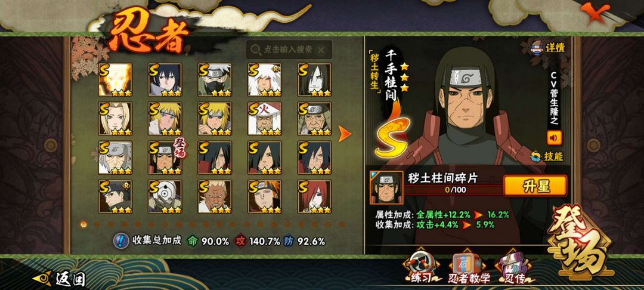Expand ninja list with orange arrow
This screenshot has height=290, width=644.
pos(344,134)
